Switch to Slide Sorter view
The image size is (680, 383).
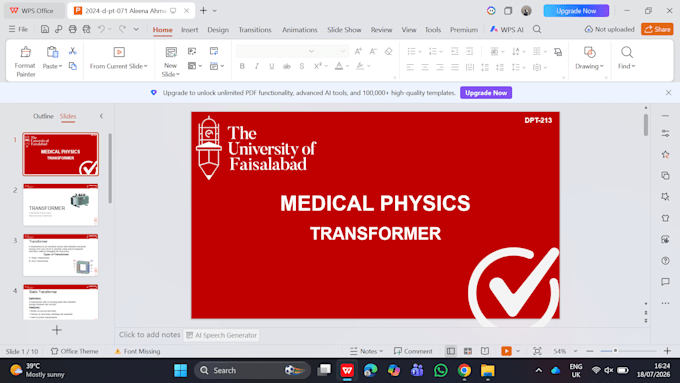pyautogui.click(x=468, y=351)
